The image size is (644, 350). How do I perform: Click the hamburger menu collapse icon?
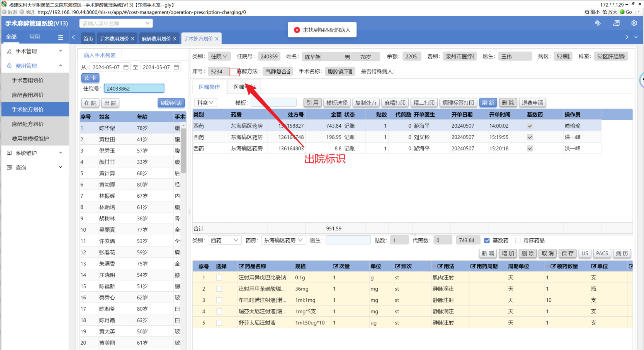60,37
